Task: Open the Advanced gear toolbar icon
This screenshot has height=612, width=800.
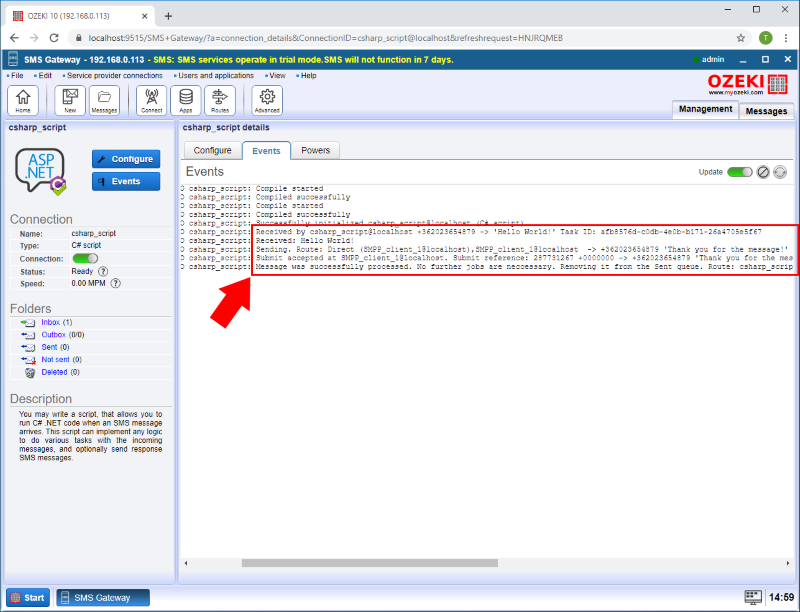Action: point(267,100)
